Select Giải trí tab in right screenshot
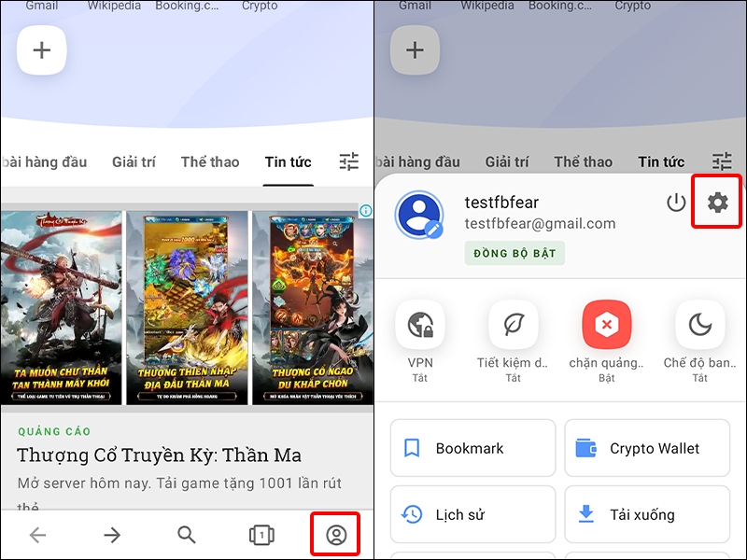The width and height of the screenshot is (747, 560). coord(507,162)
